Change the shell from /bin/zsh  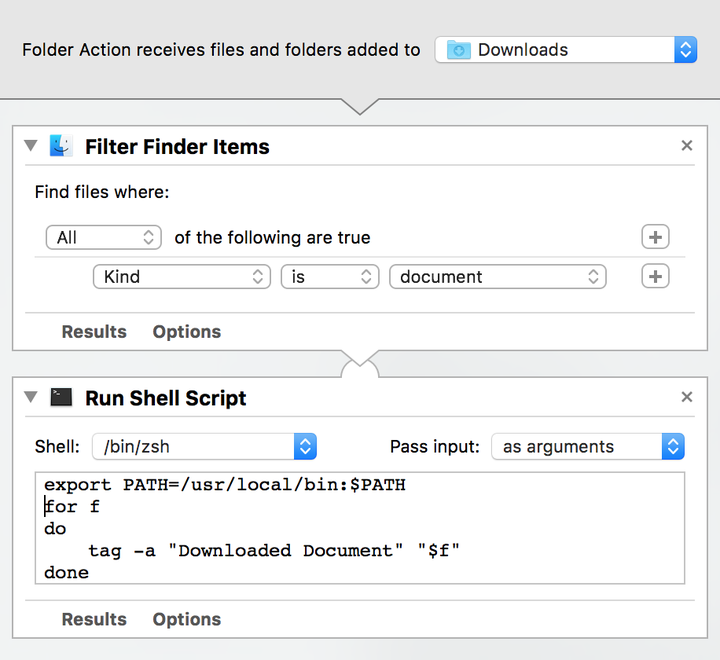tap(204, 447)
